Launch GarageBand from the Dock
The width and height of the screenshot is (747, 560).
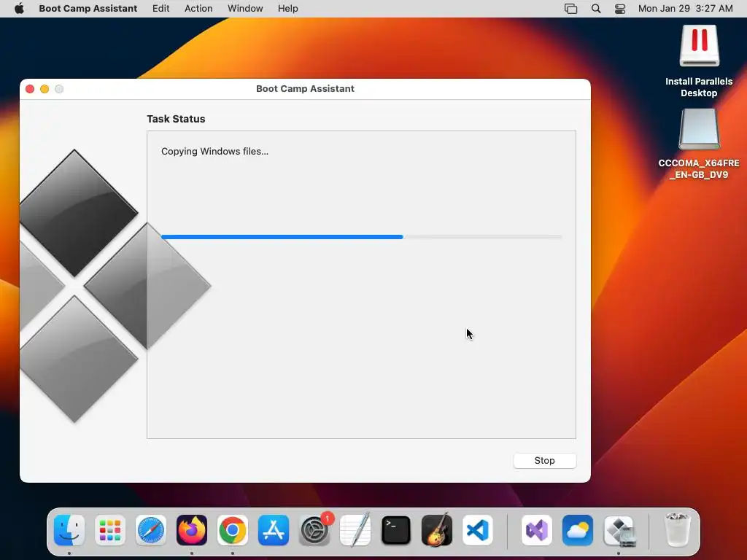click(437, 530)
